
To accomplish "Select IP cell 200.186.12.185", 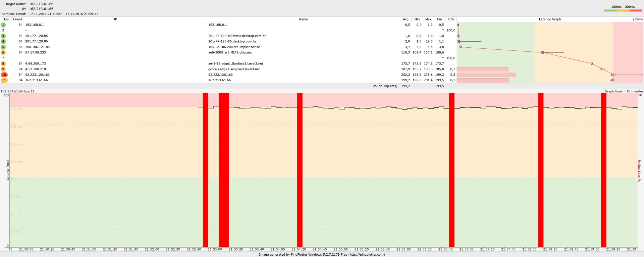I will (x=38, y=47).
